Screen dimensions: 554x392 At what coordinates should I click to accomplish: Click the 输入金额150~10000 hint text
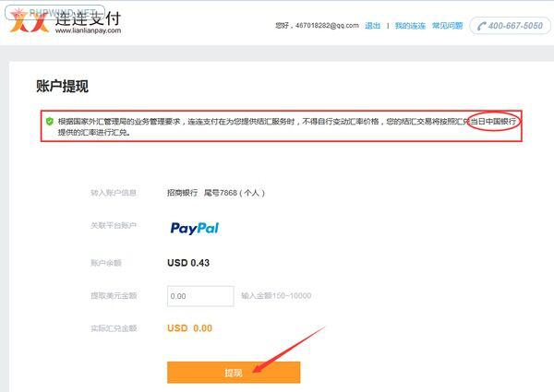[x=276, y=296]
